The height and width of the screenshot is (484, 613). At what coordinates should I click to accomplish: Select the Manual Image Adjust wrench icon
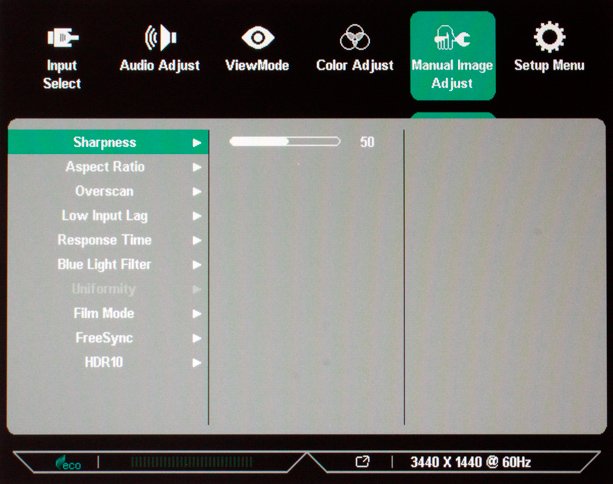tap(452, 39)
